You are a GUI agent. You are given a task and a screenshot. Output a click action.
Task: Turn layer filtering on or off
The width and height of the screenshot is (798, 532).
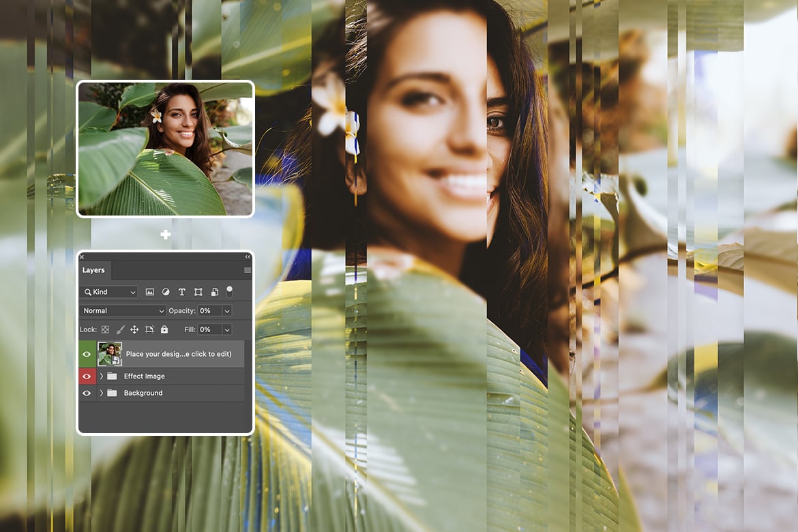[x=230, y=291]
